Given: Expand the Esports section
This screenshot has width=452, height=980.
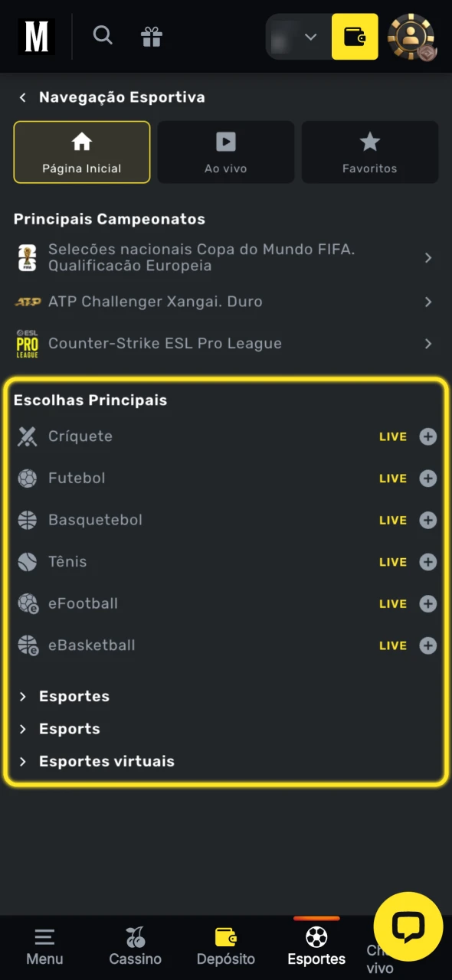Looking at the screenshot, I should point(69,728).
